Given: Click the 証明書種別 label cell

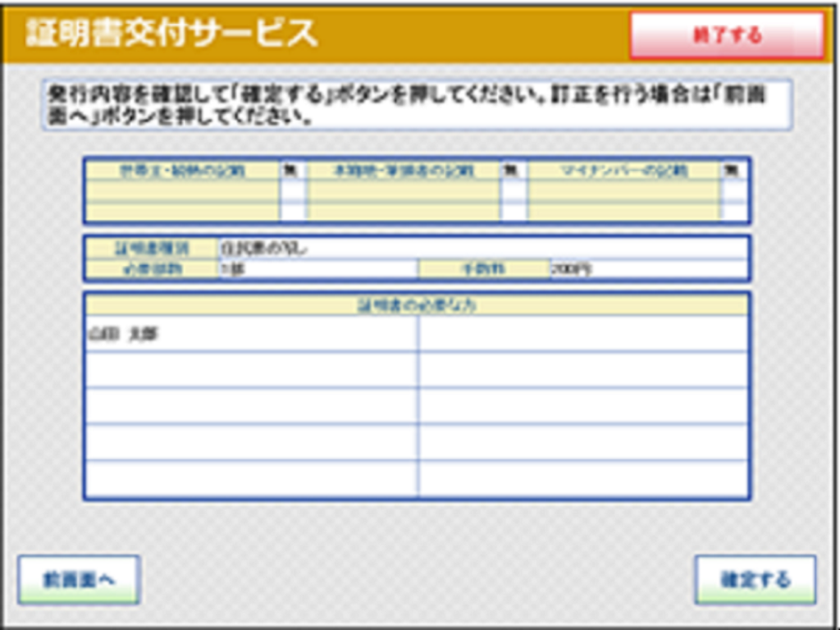Looking at the screenshot, I should (152, 248).
